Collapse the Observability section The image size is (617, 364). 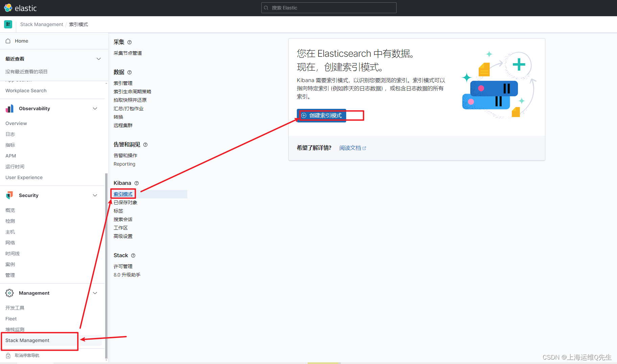click(95, 108)
